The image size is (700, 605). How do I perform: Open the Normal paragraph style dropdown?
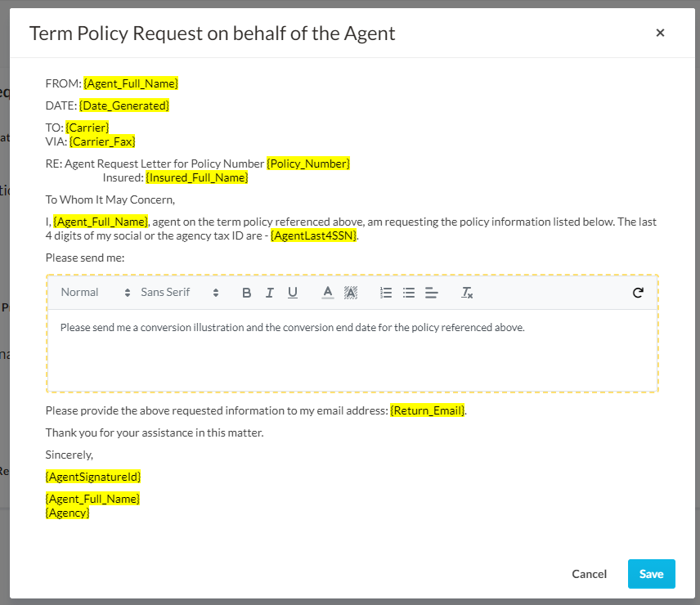(x=82, y=292)
